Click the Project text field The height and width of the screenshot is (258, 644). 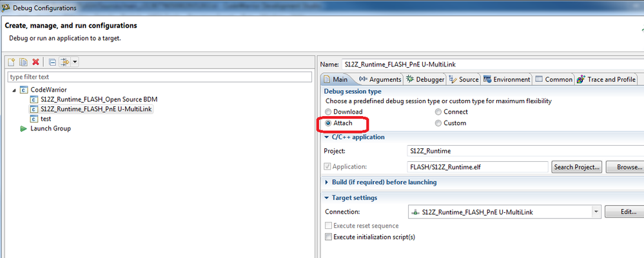[525, 151]
